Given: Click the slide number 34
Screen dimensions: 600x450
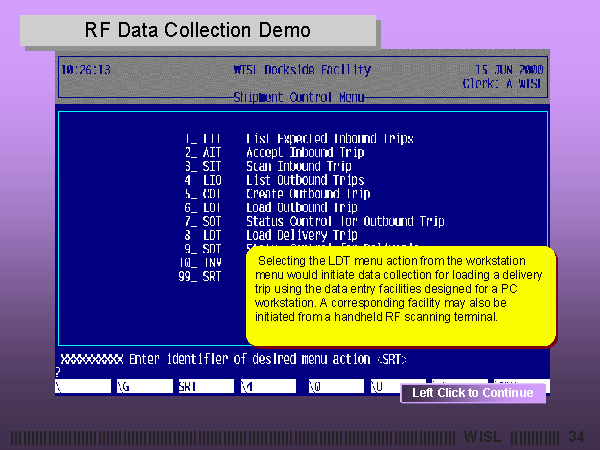Looking at the screenshot, I should 576,437.
